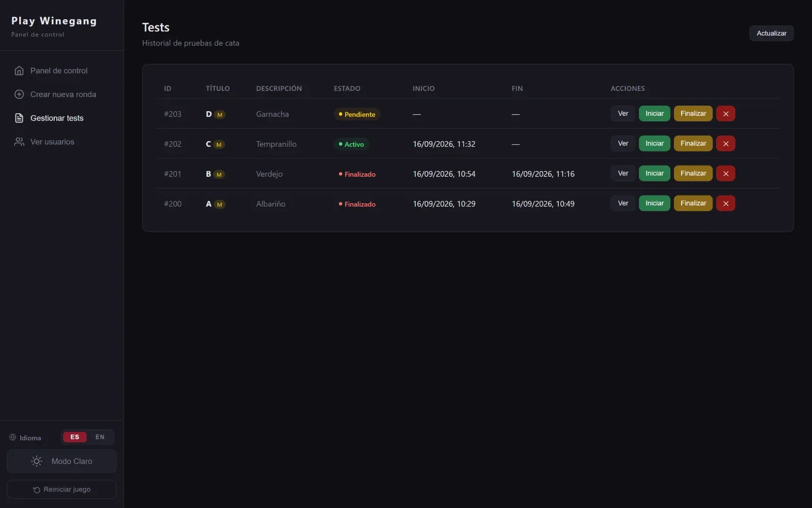Click the start time 16/09/2026, 11:32

[x=444, y=144]
